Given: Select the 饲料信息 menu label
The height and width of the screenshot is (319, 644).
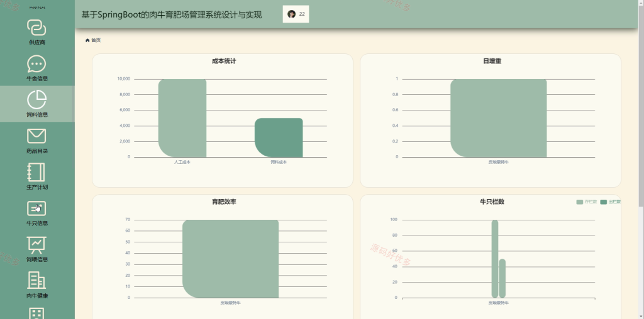Looking at the screenshot, I should point(37,115).
